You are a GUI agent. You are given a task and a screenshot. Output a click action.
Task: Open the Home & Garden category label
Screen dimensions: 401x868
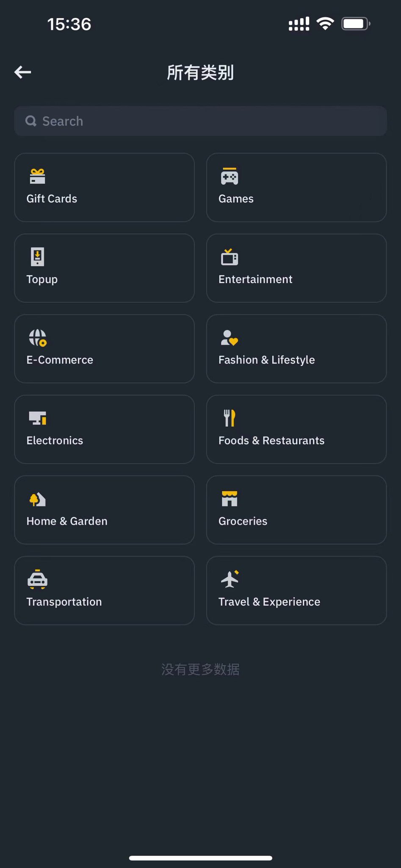pyautogui.click(x=67, y=521)
